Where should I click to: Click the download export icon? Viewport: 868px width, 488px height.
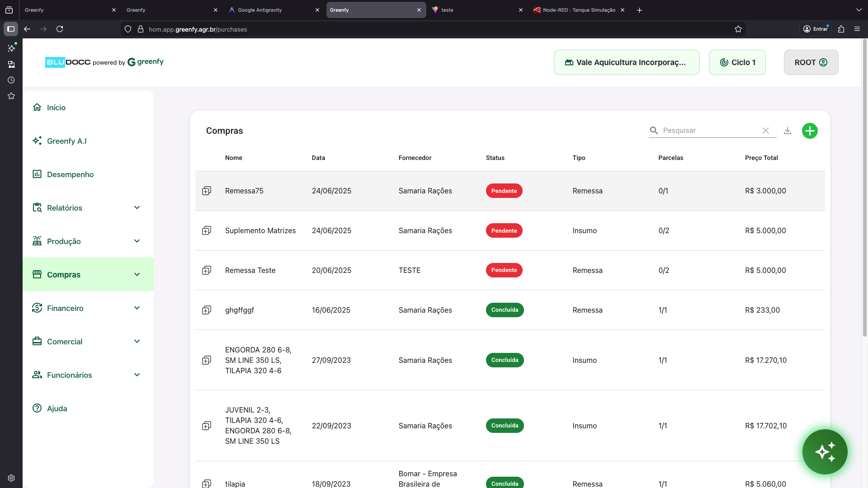[788, 131]
